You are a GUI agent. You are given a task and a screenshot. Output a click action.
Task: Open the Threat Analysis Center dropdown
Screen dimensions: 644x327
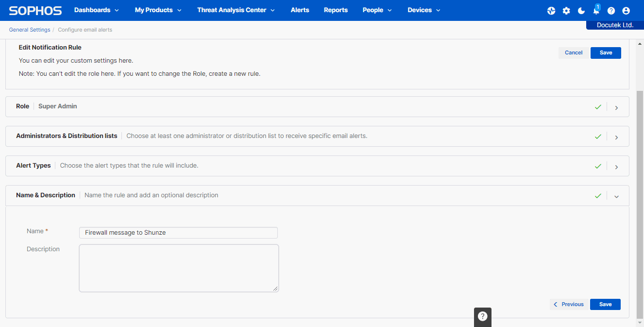[x=236, y=10]
